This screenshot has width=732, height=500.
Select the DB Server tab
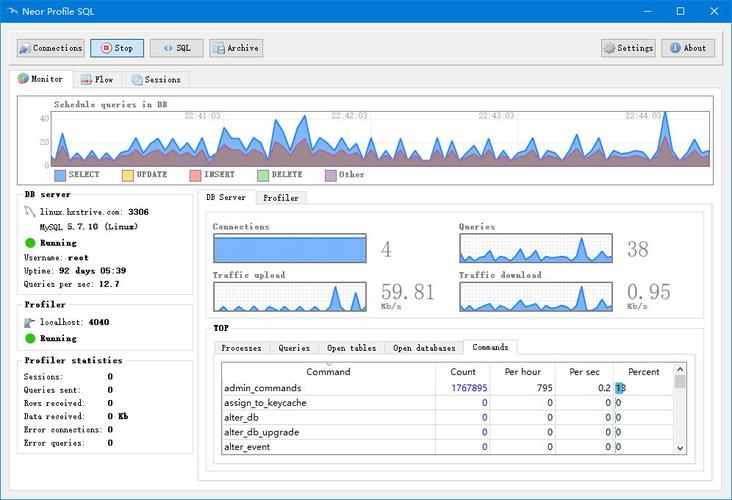(226, 197)
